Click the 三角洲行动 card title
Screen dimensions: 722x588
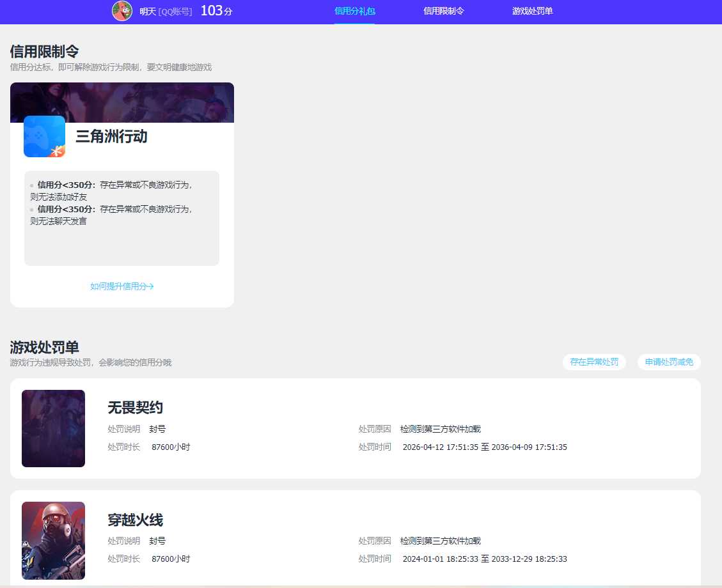click(x=111, y=136)
